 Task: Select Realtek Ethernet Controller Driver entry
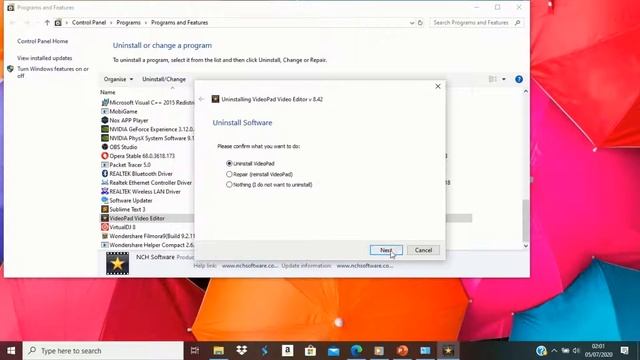(x=147, y=182)
